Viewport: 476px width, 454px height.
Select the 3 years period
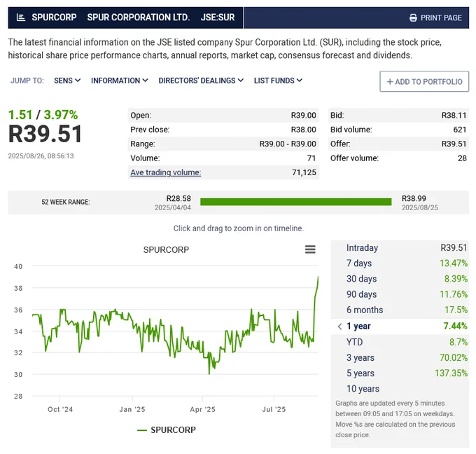tap(400, 358)
